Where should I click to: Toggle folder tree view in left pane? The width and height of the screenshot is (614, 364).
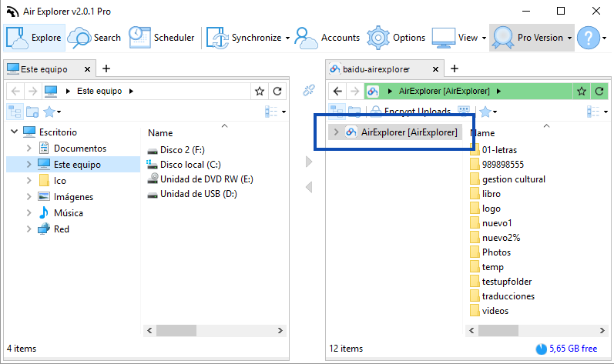tap(15, 112)
